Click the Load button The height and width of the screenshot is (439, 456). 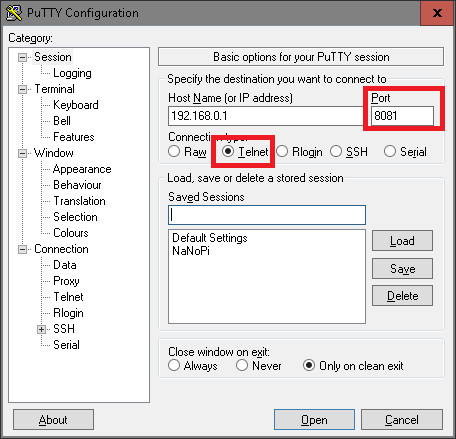coord(402,241)
